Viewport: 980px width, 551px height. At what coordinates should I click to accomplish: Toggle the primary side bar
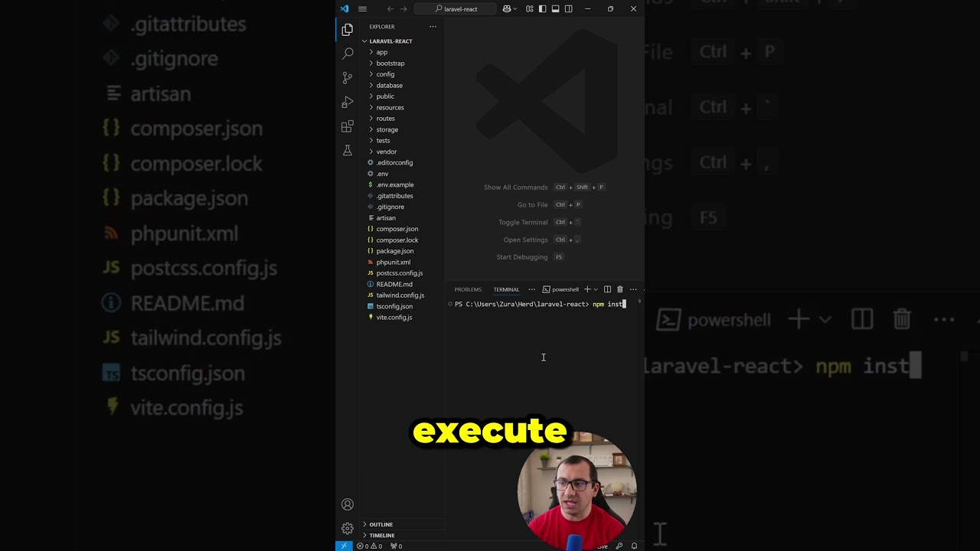pos(542,9)
